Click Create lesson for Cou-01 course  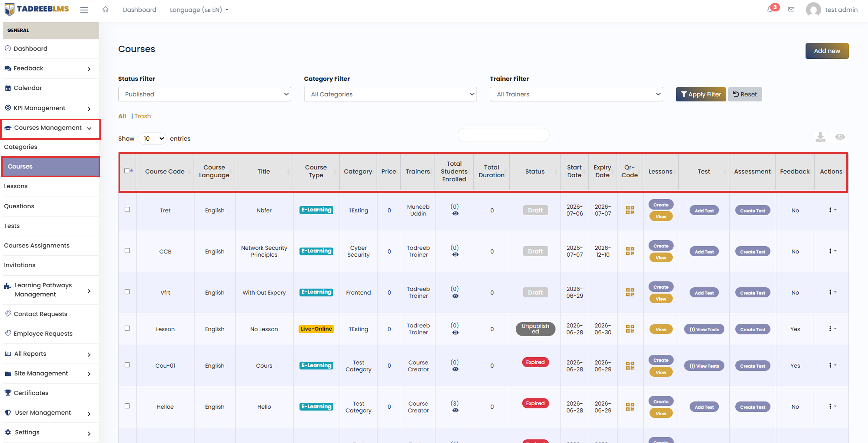(661, 360)
